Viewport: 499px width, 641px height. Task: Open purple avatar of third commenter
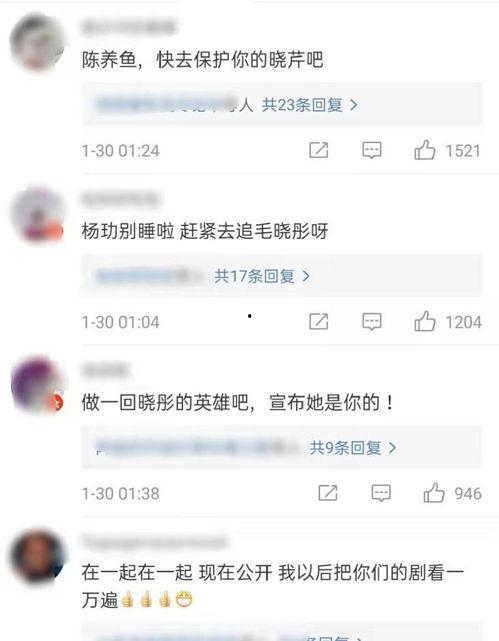pos(38,385)
